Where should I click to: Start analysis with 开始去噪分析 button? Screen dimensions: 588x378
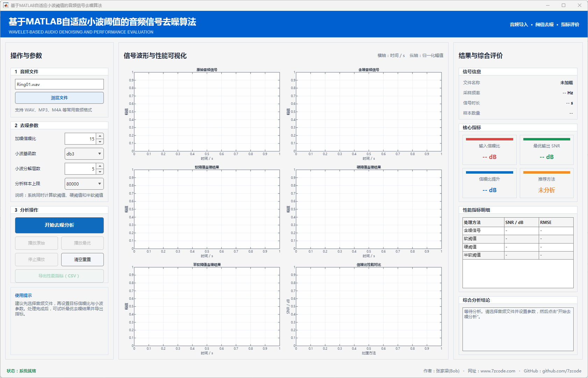pos(59,225)
